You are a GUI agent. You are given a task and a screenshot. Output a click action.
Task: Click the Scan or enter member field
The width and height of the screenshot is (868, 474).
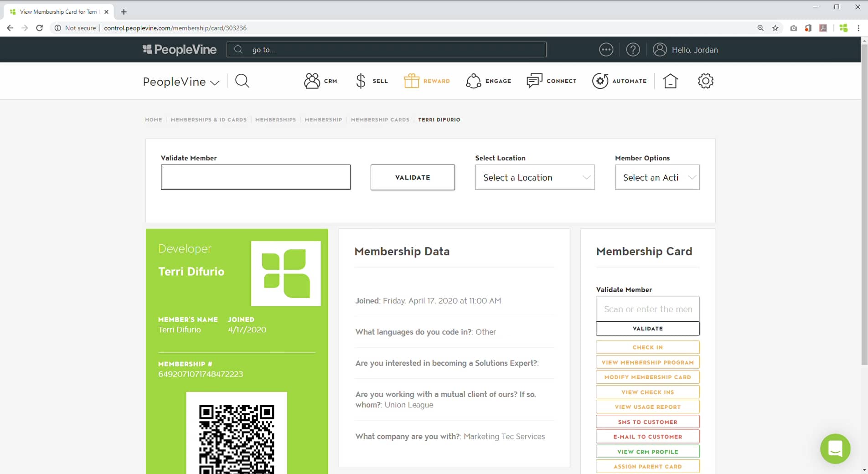tap(647, 309)
